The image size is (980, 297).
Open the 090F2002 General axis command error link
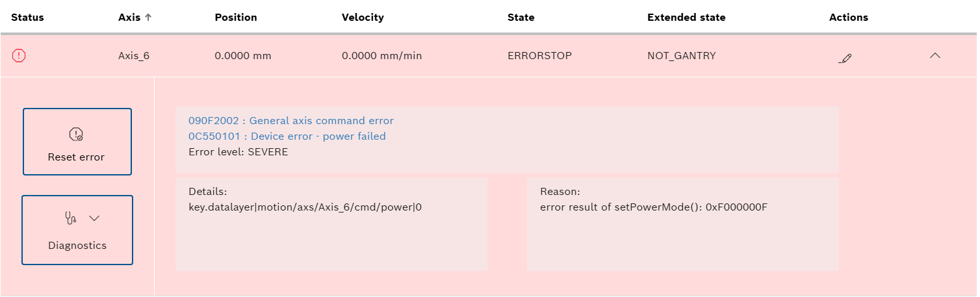290,121
